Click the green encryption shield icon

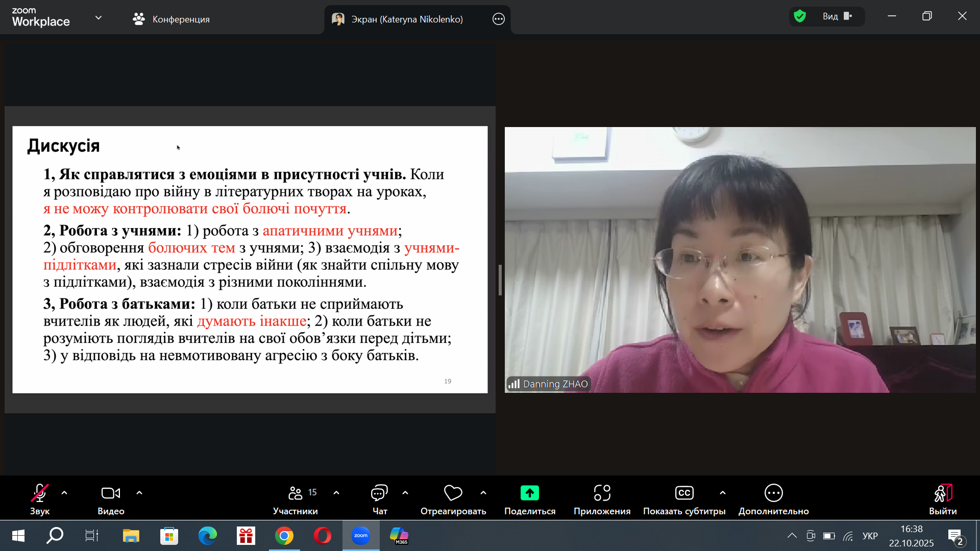pyautogui.click(x=800, y=16)
